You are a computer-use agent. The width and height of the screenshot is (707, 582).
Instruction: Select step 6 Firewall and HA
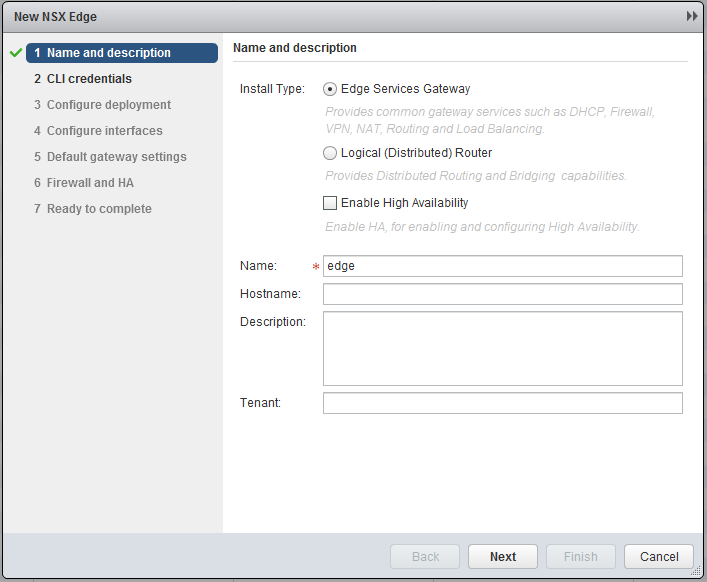(x=90, y=183)
